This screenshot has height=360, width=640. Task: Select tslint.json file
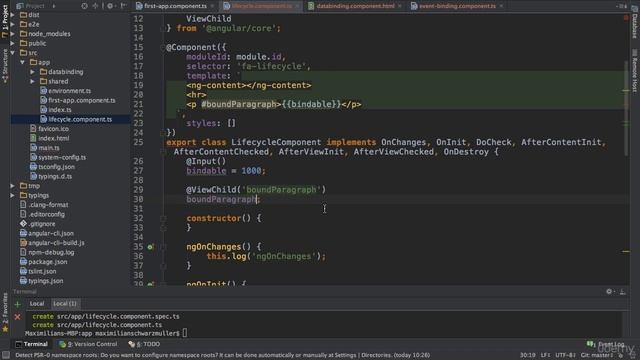click(x=38, y=271)
